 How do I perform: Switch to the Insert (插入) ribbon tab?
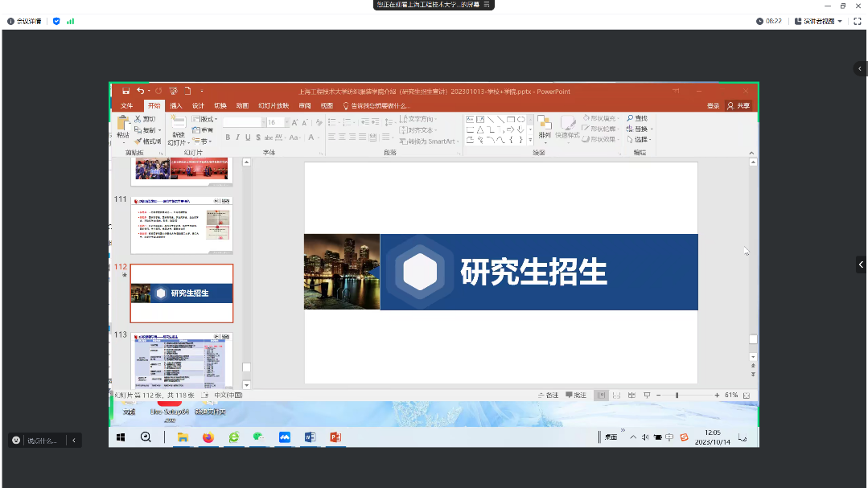point(175,105)
